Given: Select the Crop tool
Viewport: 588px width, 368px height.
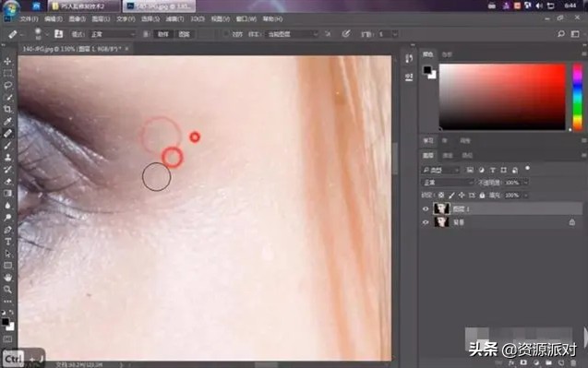Looking at the screenshot, I should (7, 109).
